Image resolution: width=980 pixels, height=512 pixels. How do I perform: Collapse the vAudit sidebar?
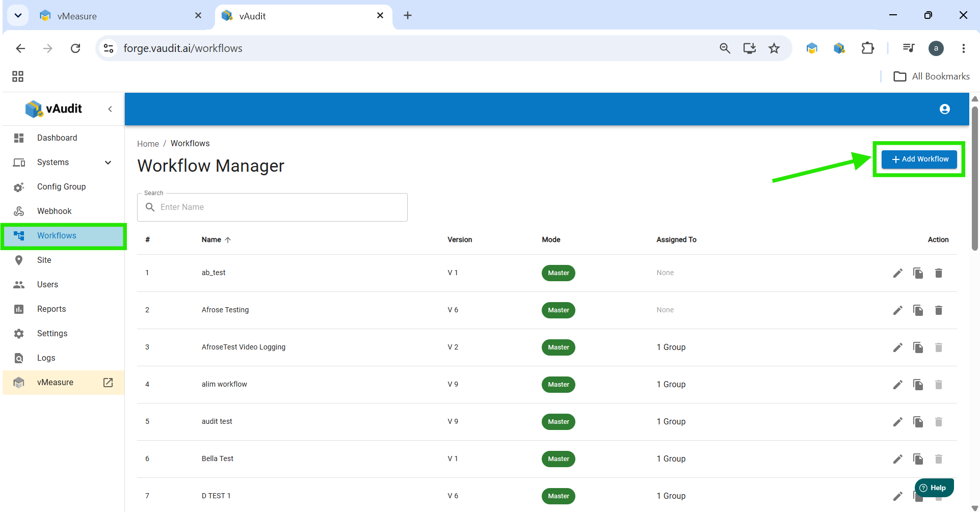click(110, 109)
